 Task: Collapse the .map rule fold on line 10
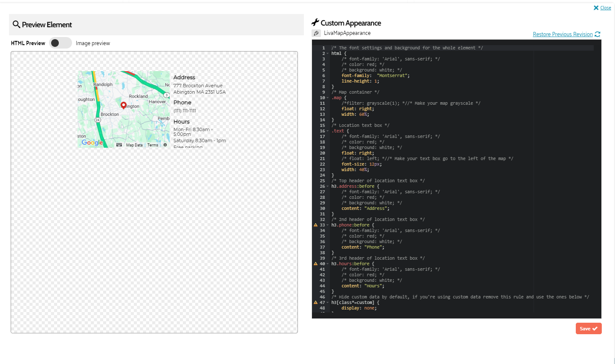click(x=328, y=98)
